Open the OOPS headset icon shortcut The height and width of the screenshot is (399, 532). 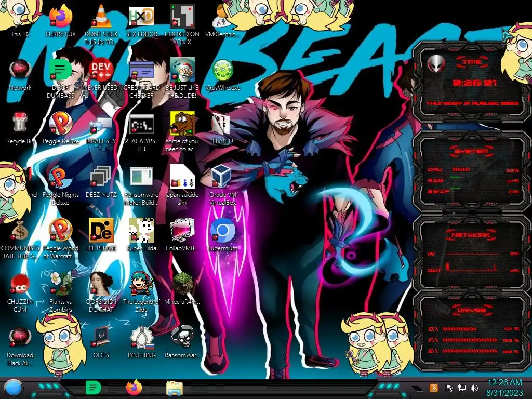101,342
